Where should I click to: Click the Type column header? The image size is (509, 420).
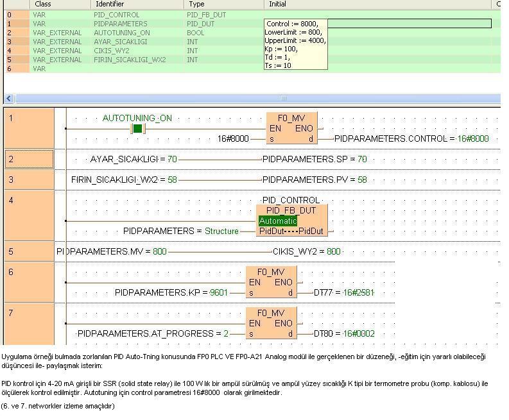[196, 4]
